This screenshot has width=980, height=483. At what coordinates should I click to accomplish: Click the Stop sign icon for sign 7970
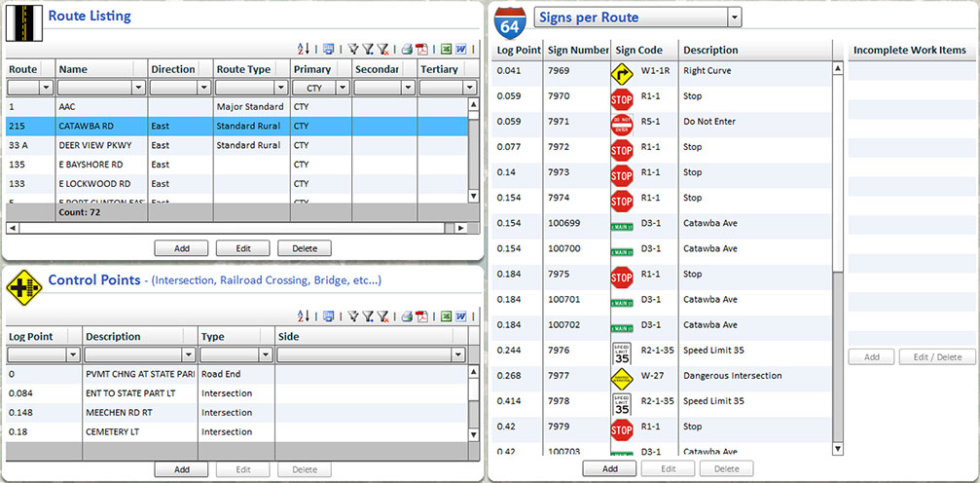tap(621, 98)
